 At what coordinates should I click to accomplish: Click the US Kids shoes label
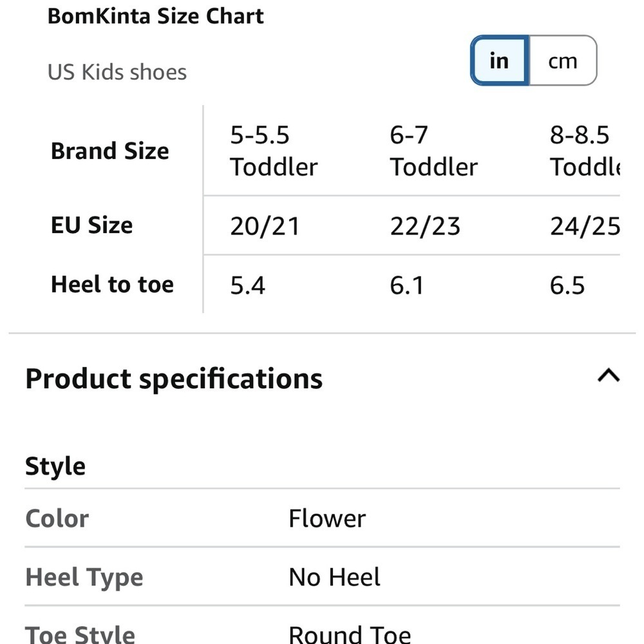tap(117, 72)
